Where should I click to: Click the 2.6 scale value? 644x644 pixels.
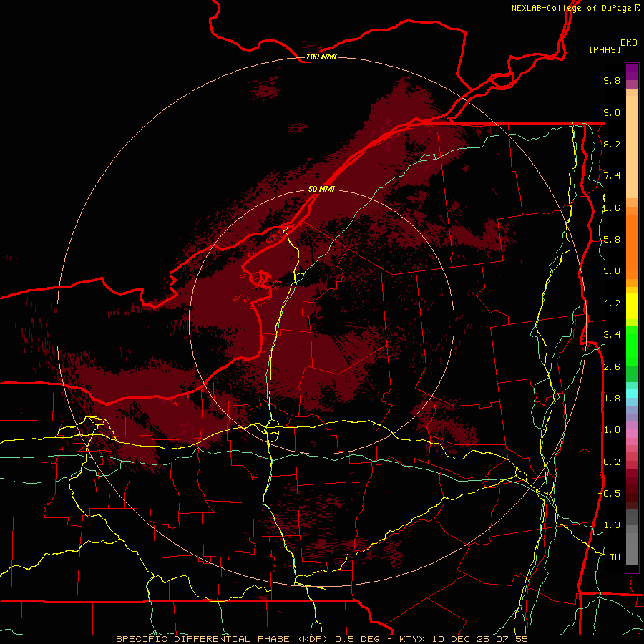612,367
